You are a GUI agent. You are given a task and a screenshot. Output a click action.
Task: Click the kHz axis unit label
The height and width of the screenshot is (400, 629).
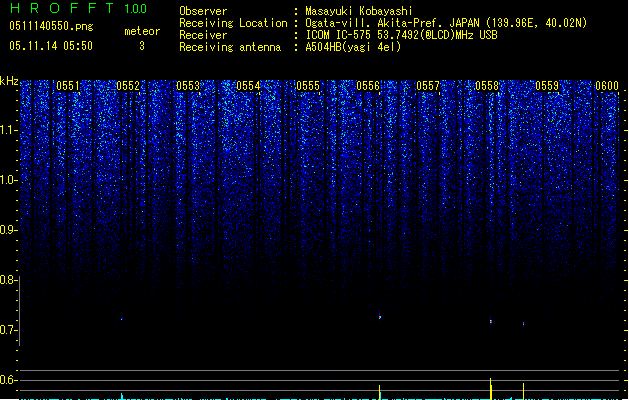coord(9,81)
